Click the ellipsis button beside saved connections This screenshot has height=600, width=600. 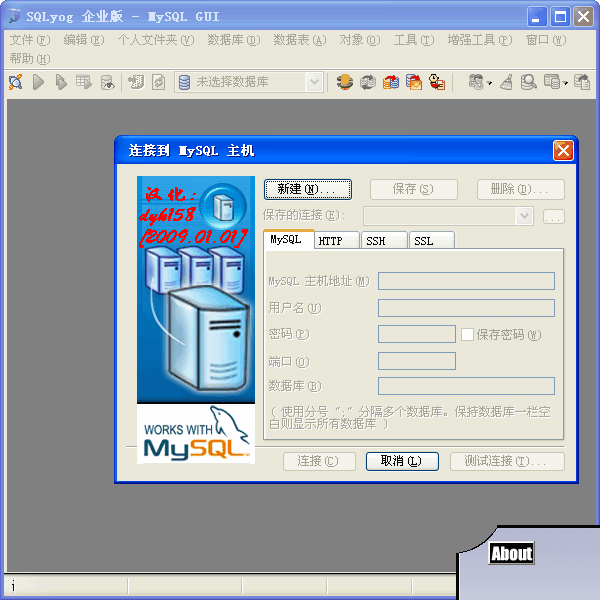pos(554,216)
